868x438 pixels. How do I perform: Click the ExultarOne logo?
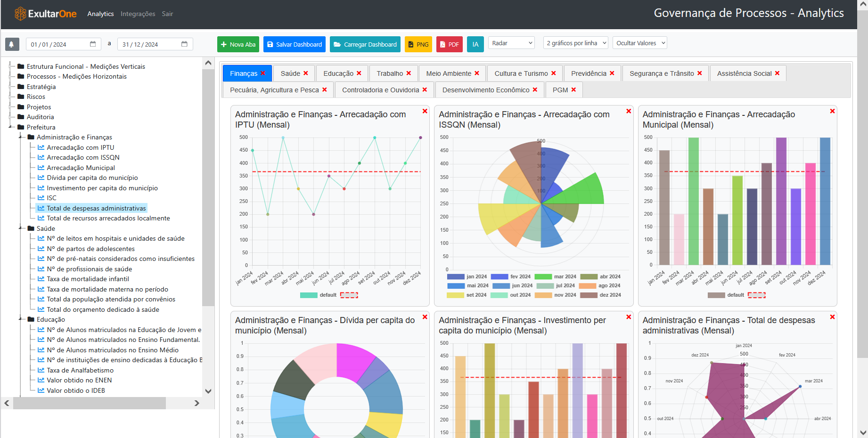pyautogui.click(x=45, y=14)
